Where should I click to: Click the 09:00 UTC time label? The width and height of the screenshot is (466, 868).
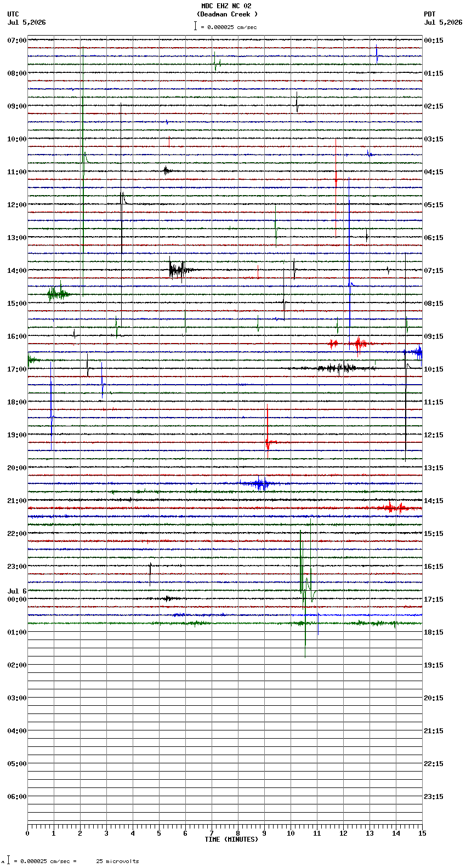pos(17,106)
